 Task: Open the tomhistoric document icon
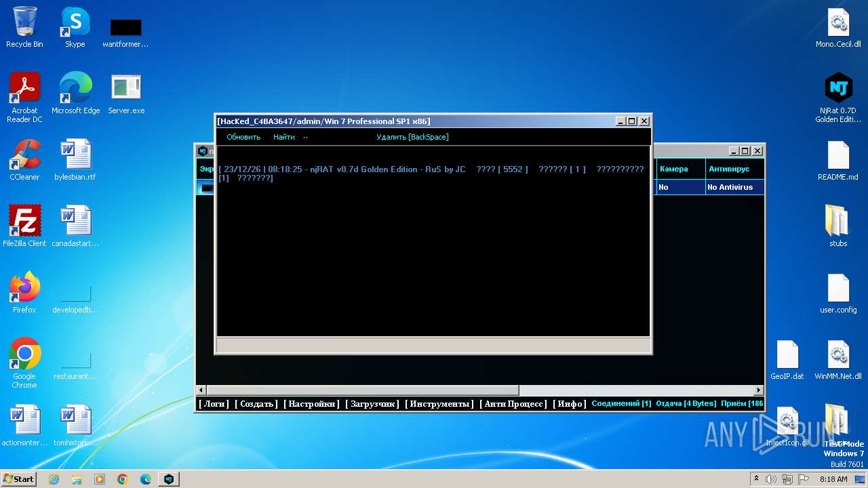pos(75,426)
